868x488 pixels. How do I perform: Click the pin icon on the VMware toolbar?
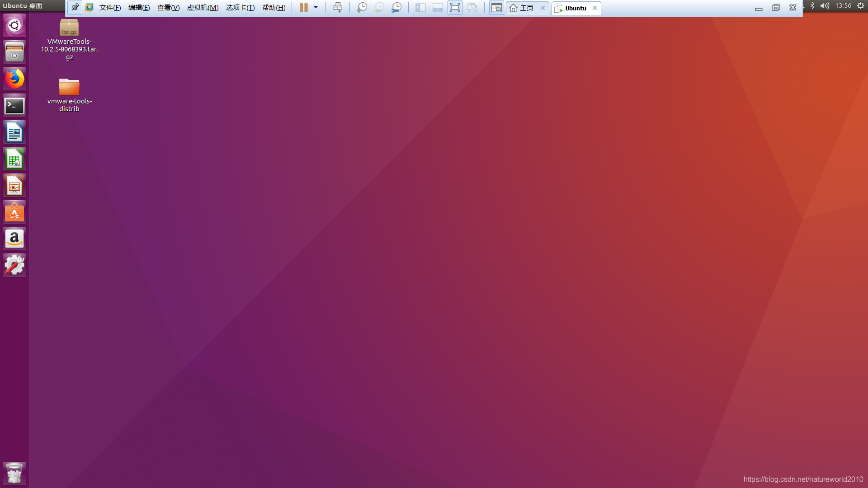click(x=75, y=8)
